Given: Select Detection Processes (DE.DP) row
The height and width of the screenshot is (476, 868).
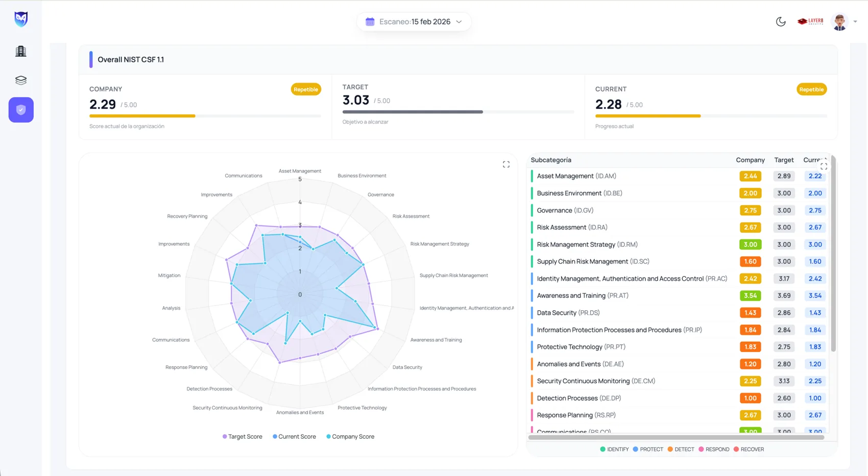Looking at the screenshot, I should [x=679, y=398].
